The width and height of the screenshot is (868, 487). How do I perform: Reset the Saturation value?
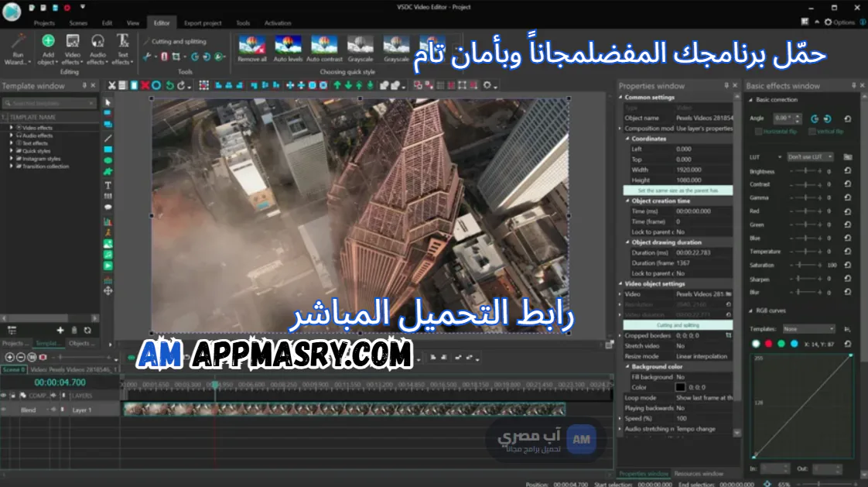[848, 265]
